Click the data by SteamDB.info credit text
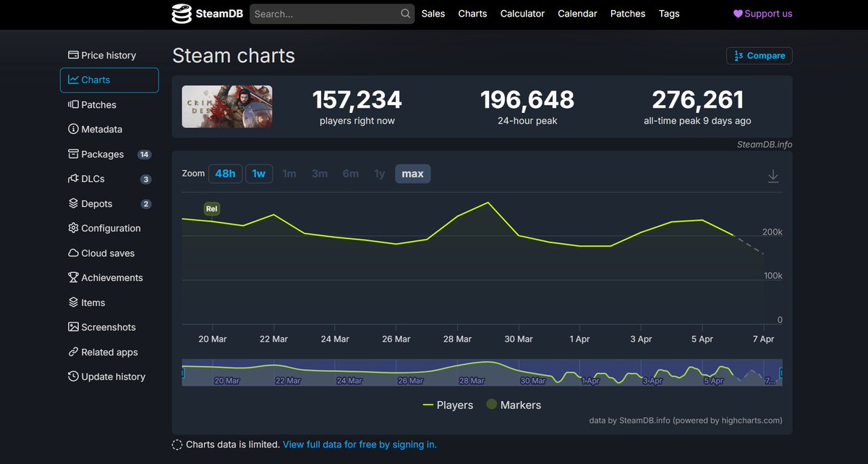The image size is (868, 464). [x=686, y=420]
